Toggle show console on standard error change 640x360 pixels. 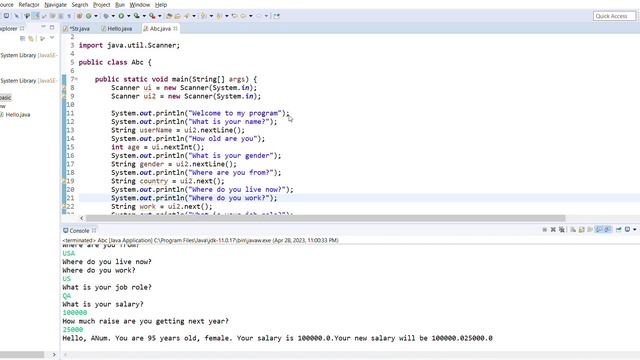tap(607, 230)
